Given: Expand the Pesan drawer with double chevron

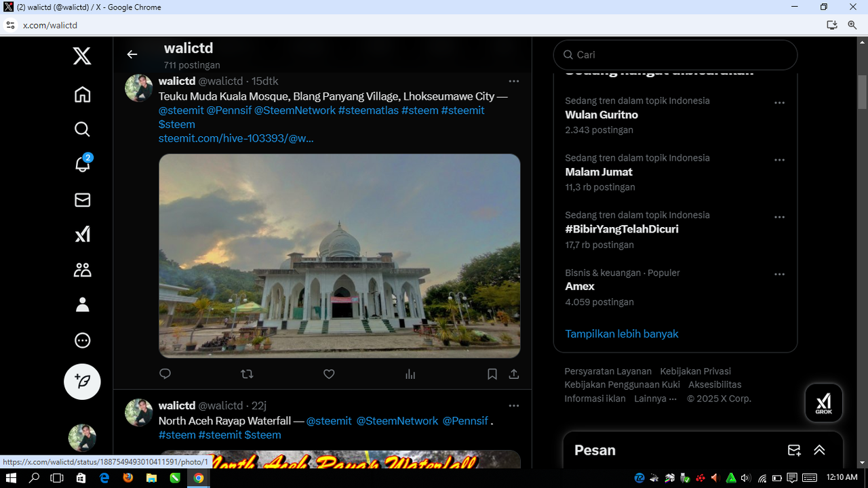Looking at the screenshot, I should click(819, 450).
